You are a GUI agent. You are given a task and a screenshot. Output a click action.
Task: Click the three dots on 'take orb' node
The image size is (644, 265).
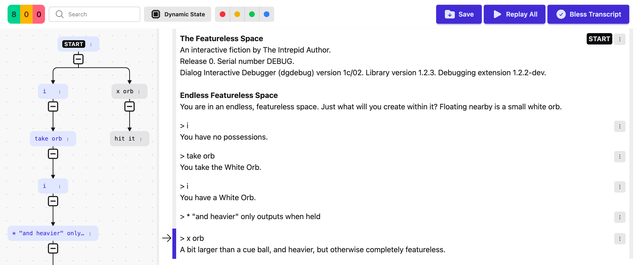tap(68, 139)
